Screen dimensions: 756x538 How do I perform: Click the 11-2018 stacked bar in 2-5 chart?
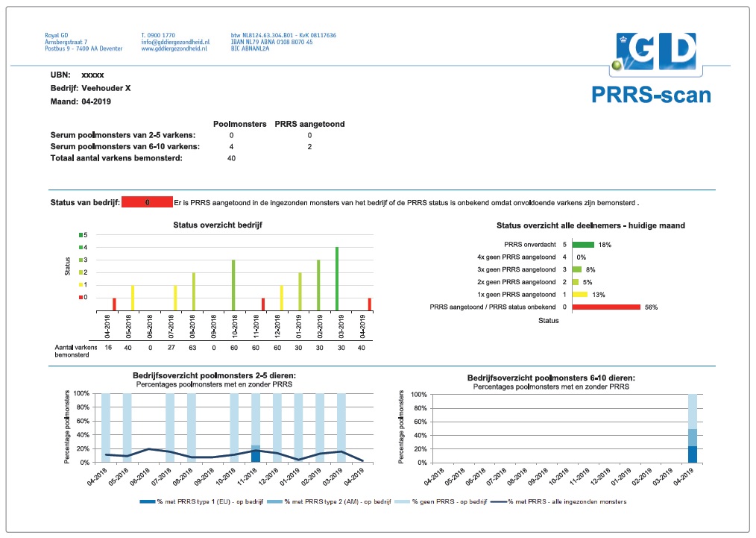coord(256,428)
